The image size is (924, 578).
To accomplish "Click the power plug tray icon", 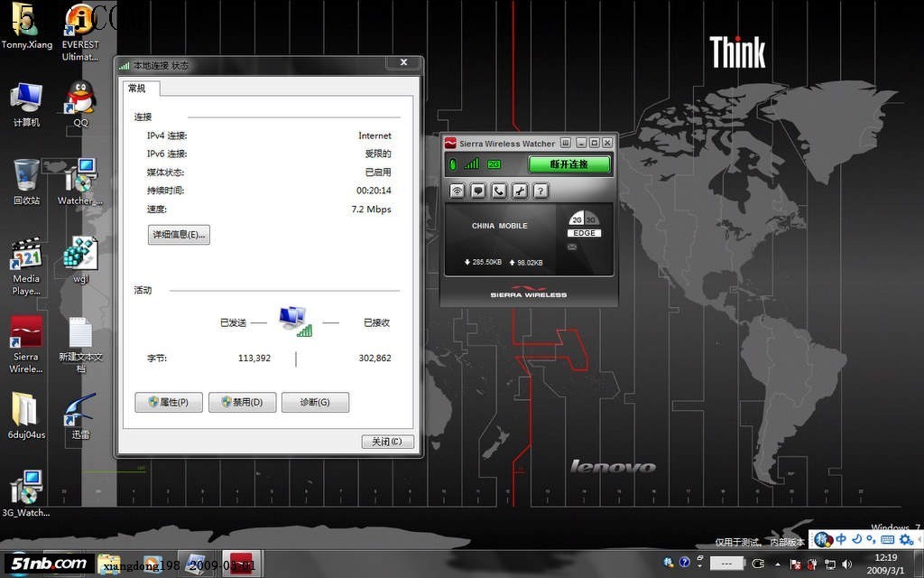I will (x=758, y=564).
